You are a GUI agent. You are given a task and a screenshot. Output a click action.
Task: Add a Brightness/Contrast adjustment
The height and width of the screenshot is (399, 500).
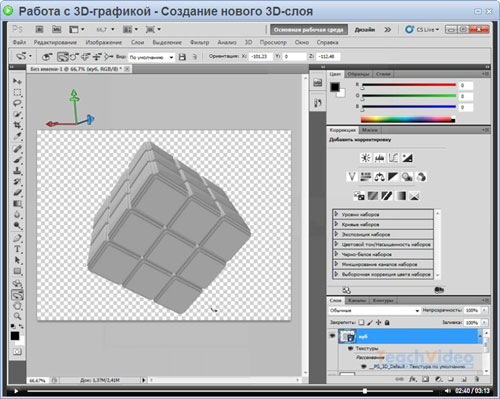coord(366,158)
